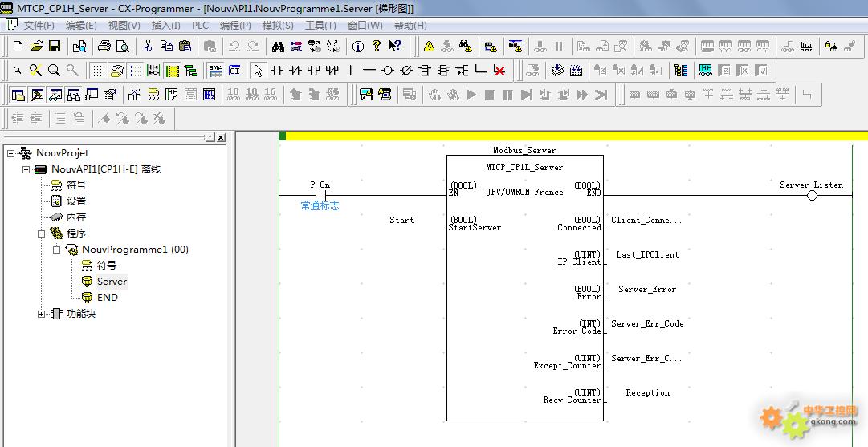Collapse the NouvProjet tree root
Image resolution: width=868 pixels, height=447 pixels.
click(10, 153)
